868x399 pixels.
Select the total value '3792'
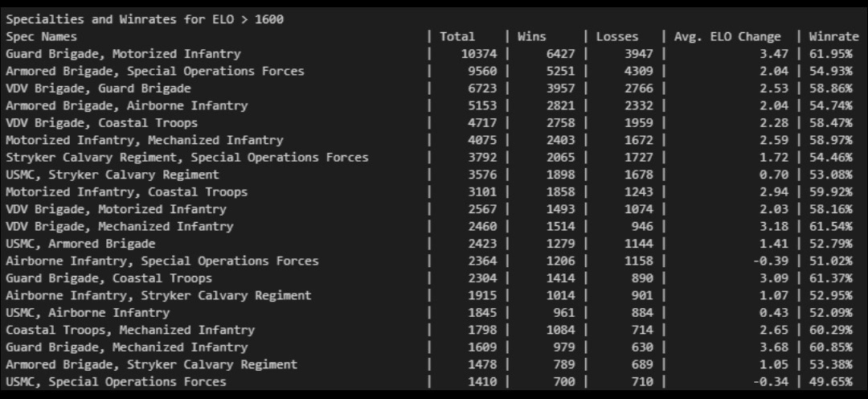pyautogui.click(x=483, y=157)
